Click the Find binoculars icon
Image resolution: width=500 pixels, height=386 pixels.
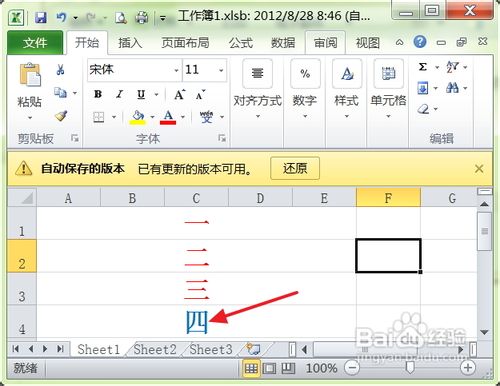pos(452,88)
